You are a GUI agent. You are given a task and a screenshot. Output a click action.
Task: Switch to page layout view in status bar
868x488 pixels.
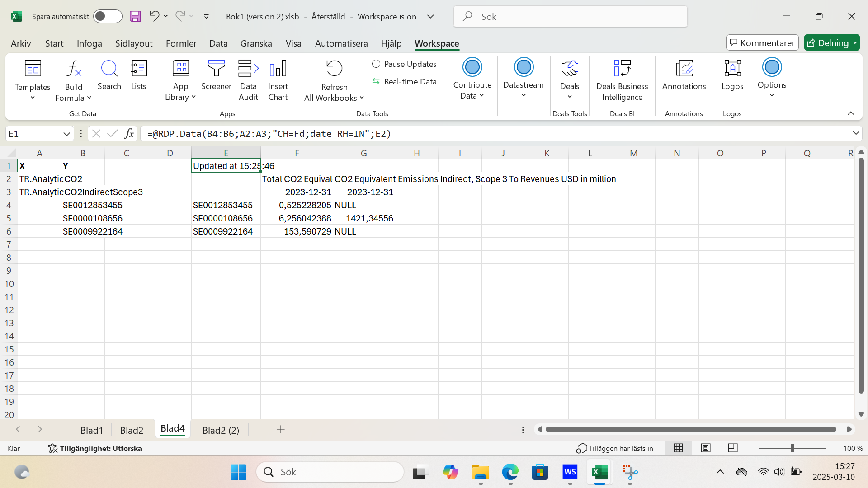705,448
